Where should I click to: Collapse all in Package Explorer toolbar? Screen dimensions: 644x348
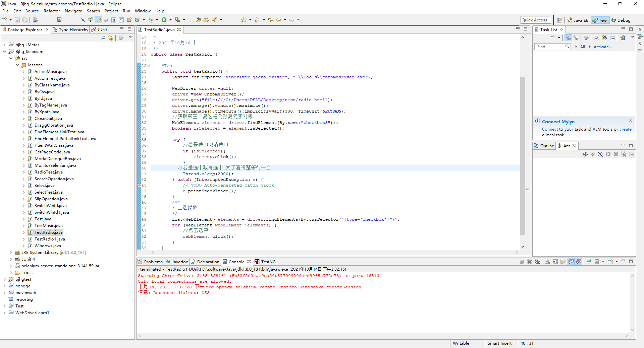click(103, 38)
